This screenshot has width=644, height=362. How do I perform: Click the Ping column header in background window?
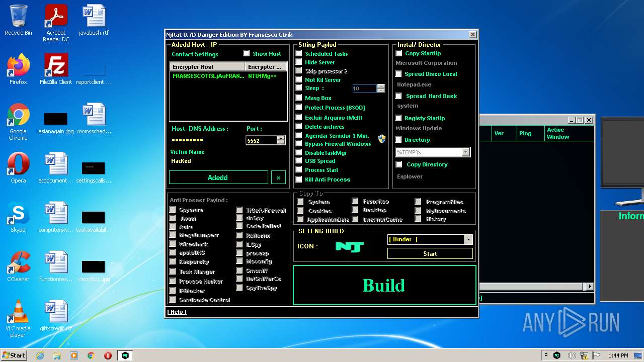pyautogui.click(x=530, y=133)
